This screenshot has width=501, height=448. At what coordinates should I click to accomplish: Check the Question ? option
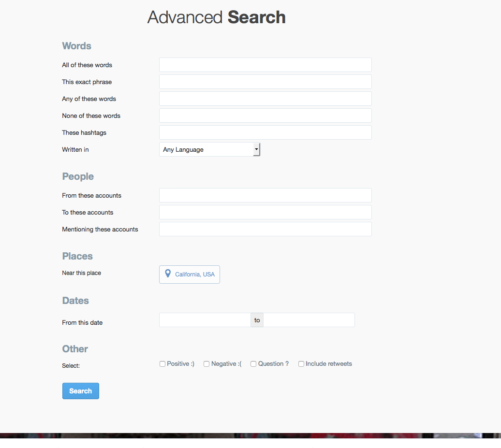(x=253, y=364)
